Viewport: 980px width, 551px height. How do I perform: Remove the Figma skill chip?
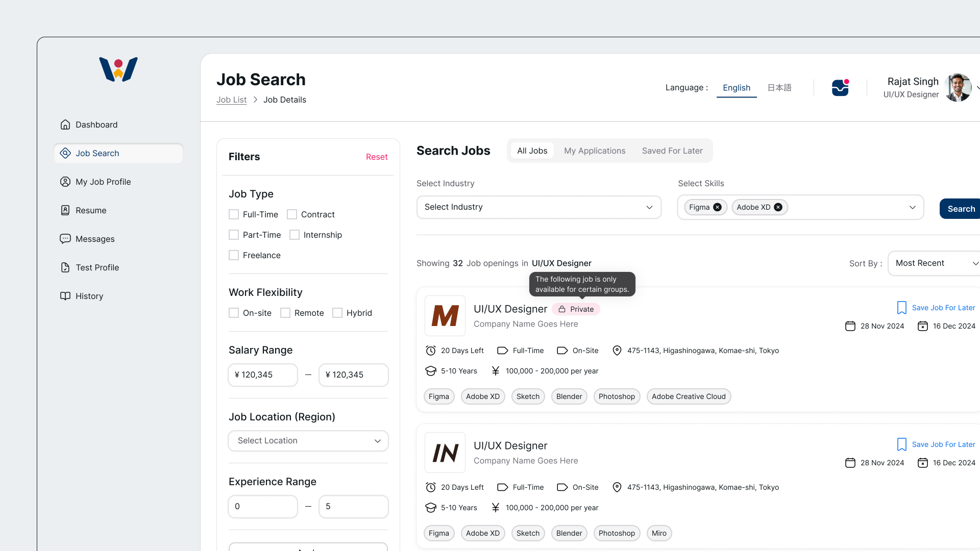[717, 207]
